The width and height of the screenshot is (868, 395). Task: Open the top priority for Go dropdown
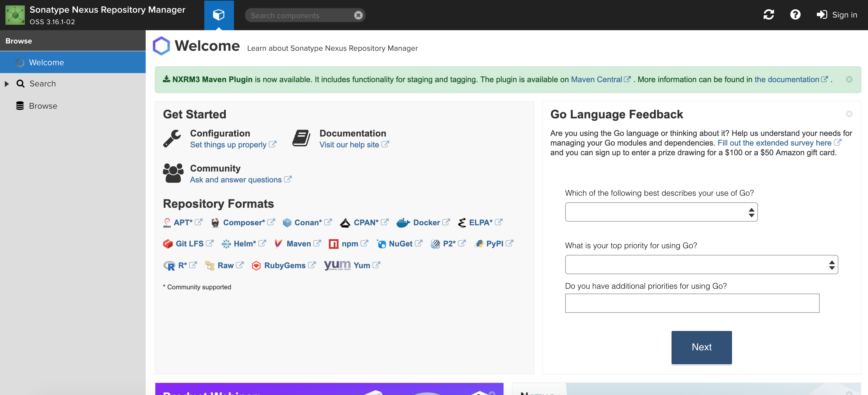701,265
